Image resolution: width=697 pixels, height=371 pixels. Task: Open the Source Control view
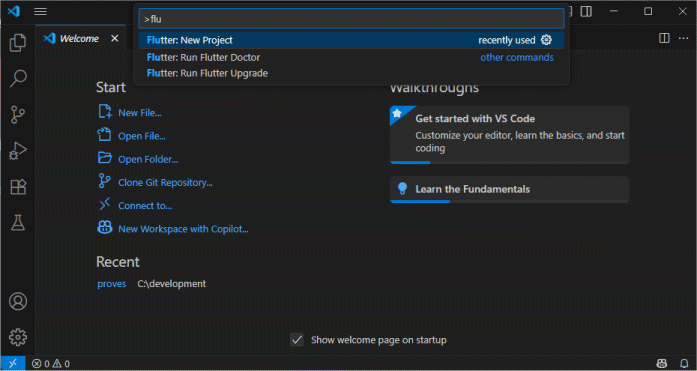pos(18,115)
